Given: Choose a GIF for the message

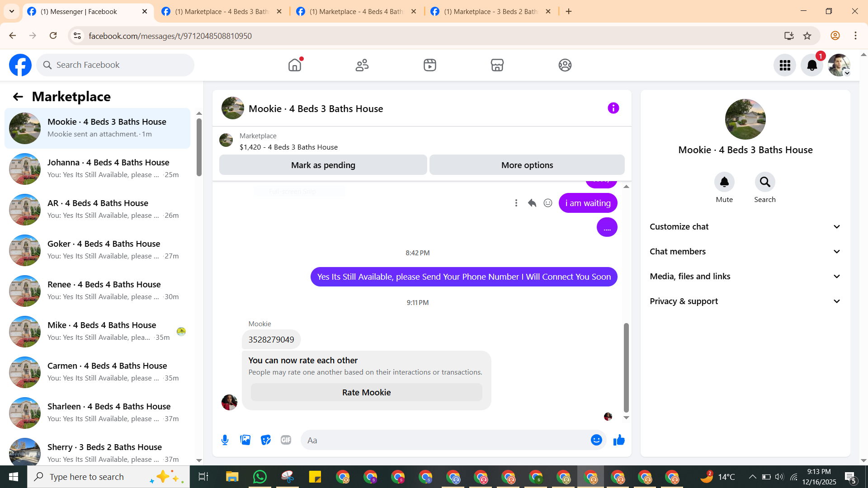Looking at the screenshot, I should point(286,440).
